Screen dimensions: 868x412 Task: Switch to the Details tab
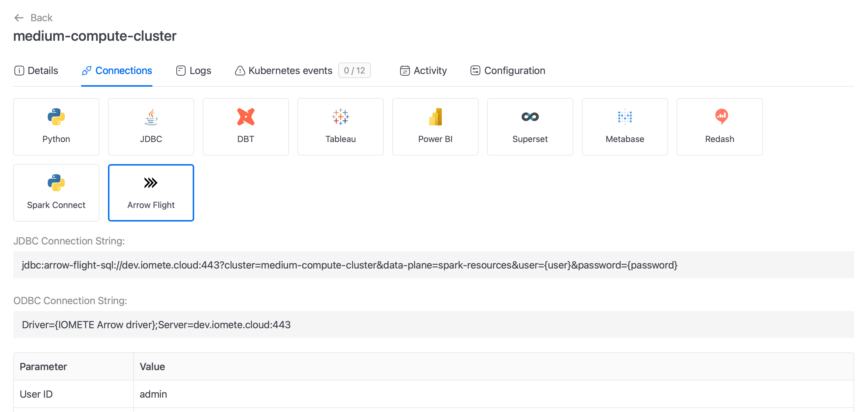coord(36,70)
